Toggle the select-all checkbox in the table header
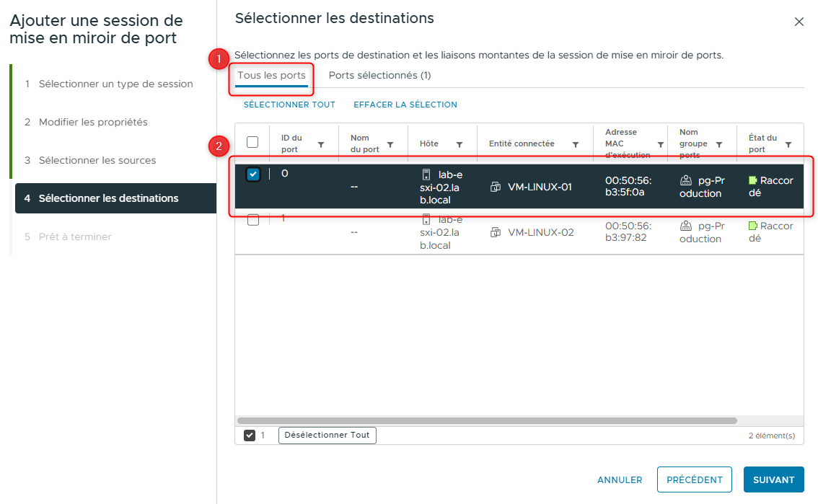 252,142
